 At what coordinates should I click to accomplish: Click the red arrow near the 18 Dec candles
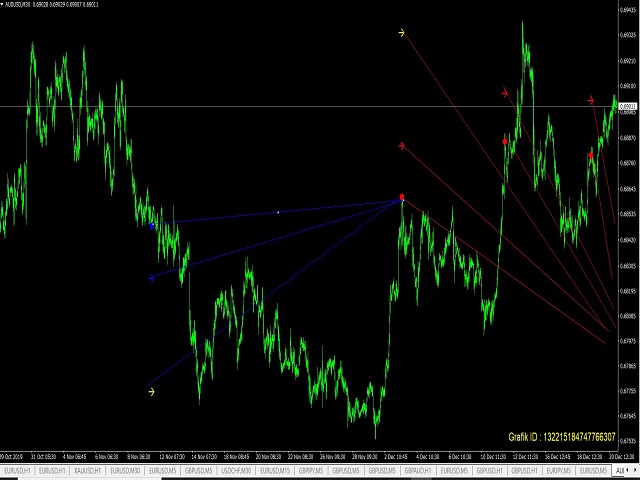[591, 100]
